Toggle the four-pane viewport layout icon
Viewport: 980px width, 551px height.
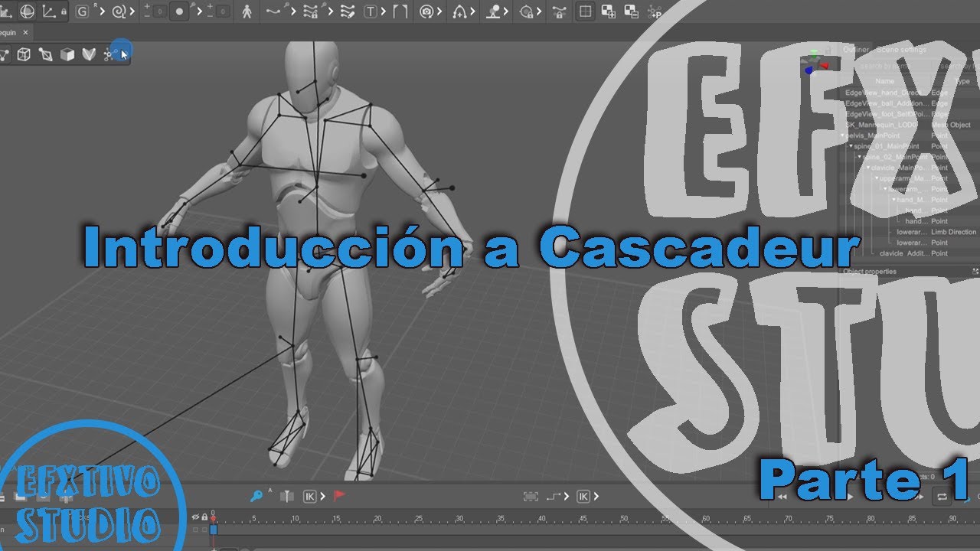coord(585,11)
